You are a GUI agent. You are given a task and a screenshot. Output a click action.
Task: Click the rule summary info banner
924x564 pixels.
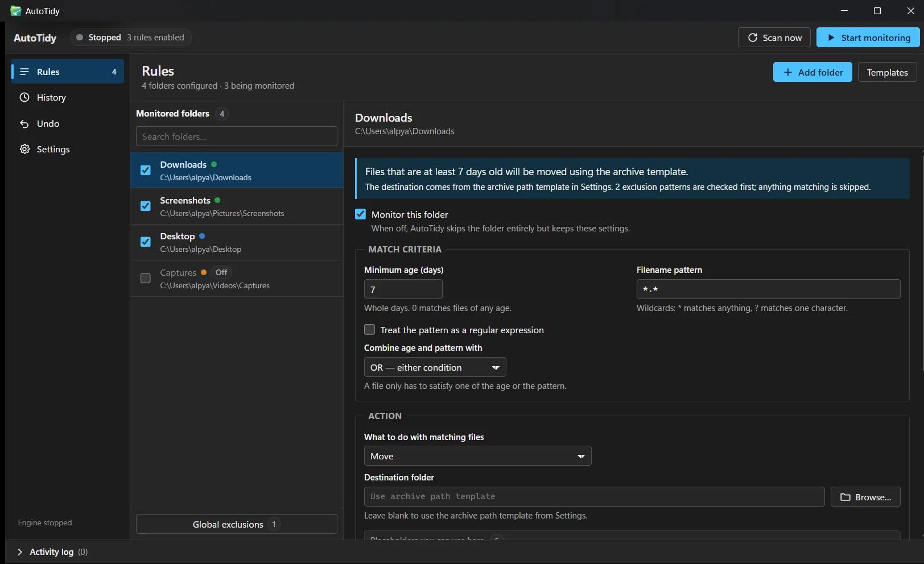[x=632, y=179]
